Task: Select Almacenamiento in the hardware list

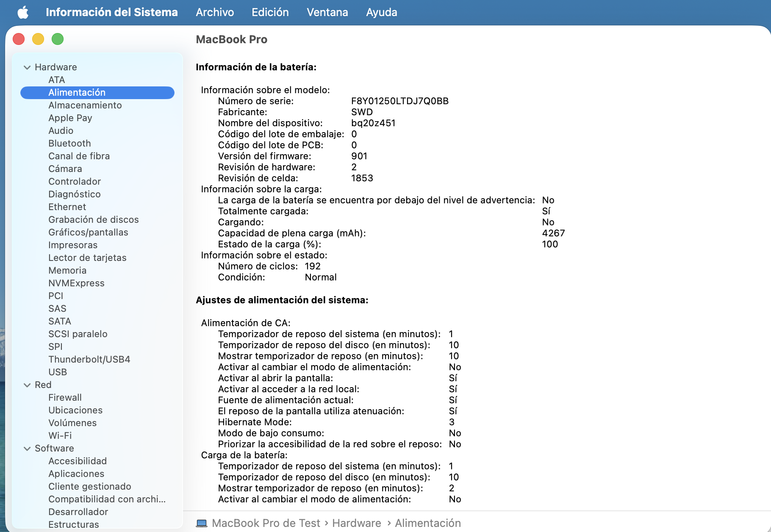Action: [x=85, y=105]
